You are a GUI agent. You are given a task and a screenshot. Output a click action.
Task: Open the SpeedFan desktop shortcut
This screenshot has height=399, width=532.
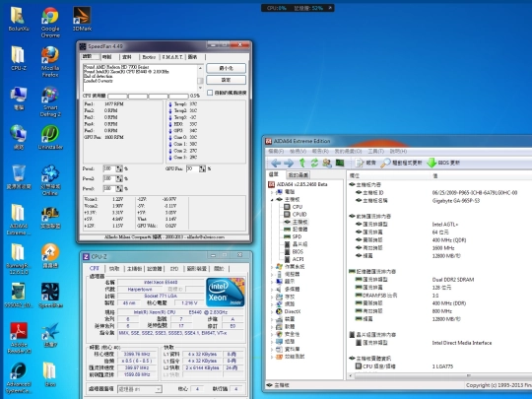pos(50,296)
